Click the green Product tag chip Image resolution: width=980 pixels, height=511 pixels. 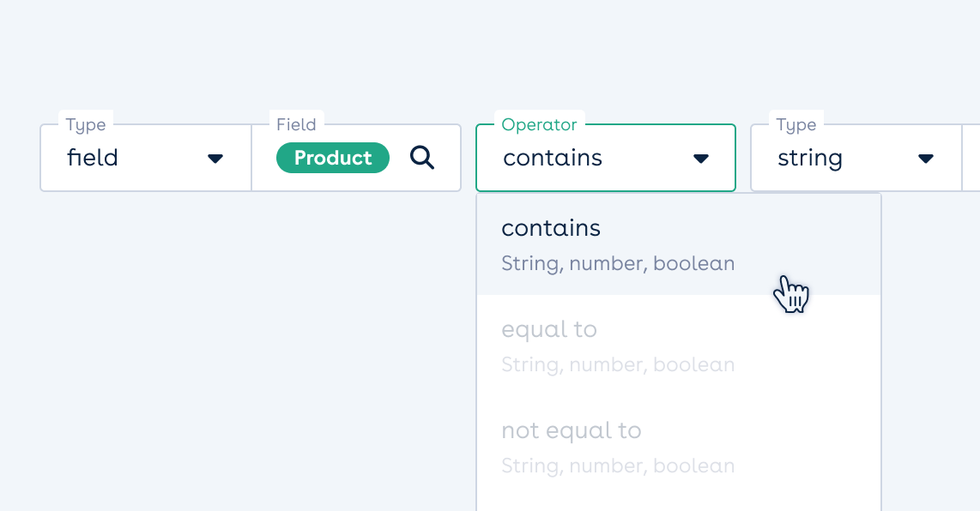click(333, 158)
